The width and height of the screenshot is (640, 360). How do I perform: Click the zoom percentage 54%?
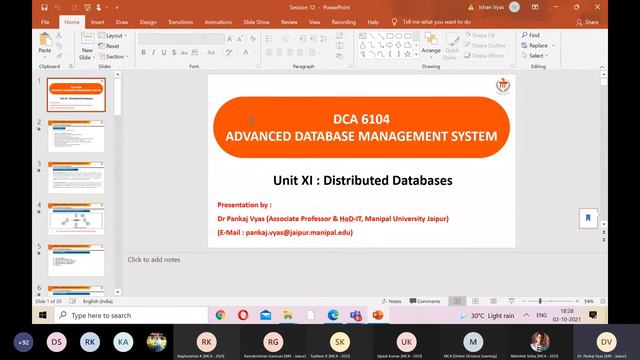point(589,301)
